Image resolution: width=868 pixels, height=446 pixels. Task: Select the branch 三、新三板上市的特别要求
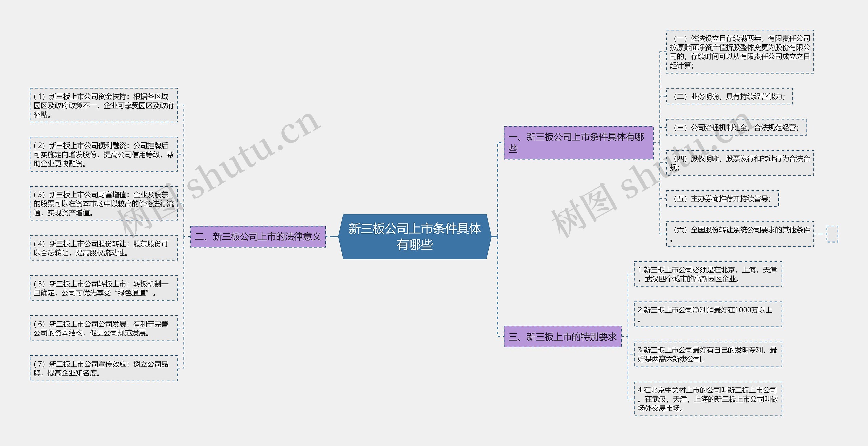pos(563,338)
